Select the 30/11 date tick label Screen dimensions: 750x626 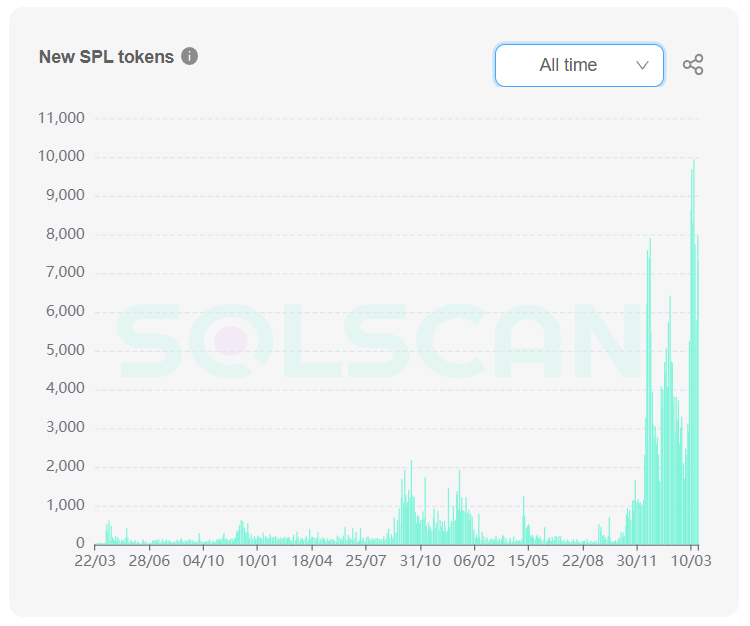(x=637, y=561)
